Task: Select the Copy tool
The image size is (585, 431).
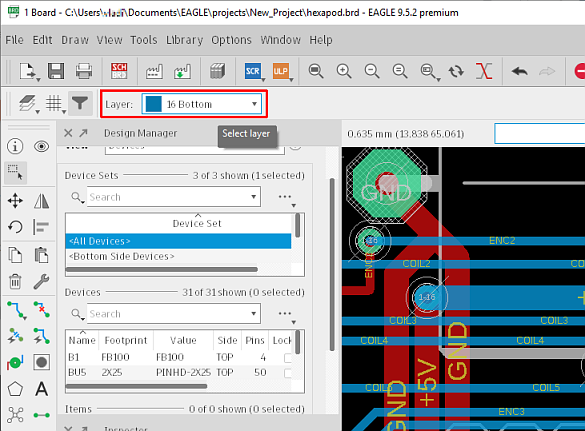Action: tap(15, 255)
